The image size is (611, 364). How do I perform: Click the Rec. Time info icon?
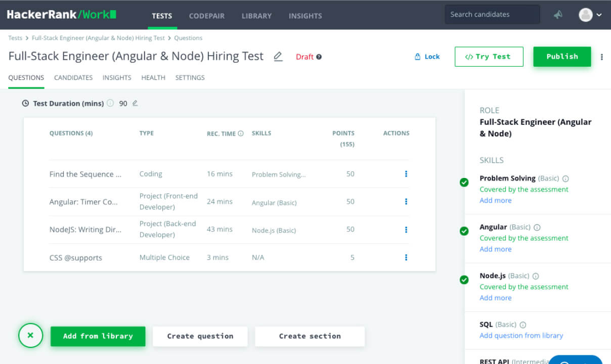coord(241,133)
